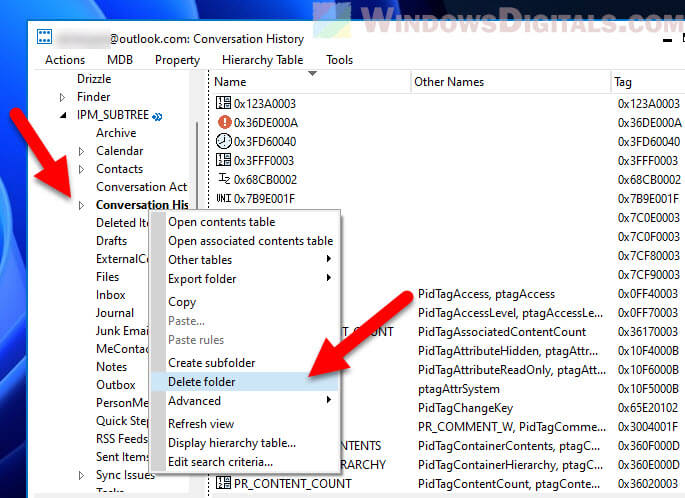The height and width of the screenshot is (498, 685).
Task: Select the Quick Step folder
Action: pyautogui.click(x=122, y=421)
